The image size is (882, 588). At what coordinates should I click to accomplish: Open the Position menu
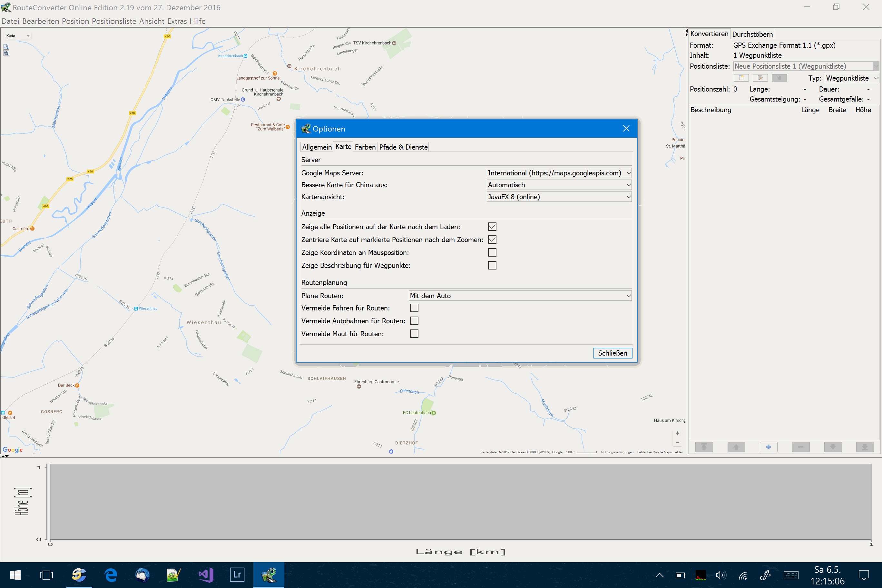click(x=75, y=21)
